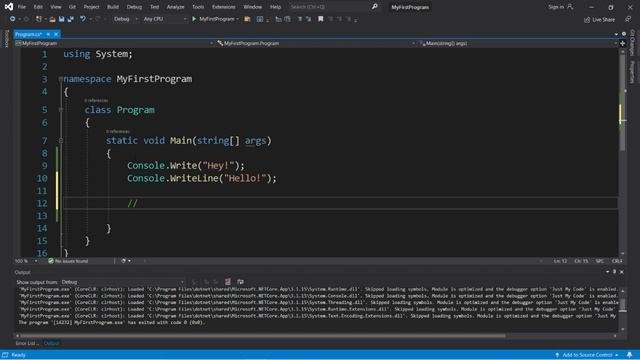Toggle word wrap icon in Output toolbar
640x360 pixels.
click(x=240, y=282)
